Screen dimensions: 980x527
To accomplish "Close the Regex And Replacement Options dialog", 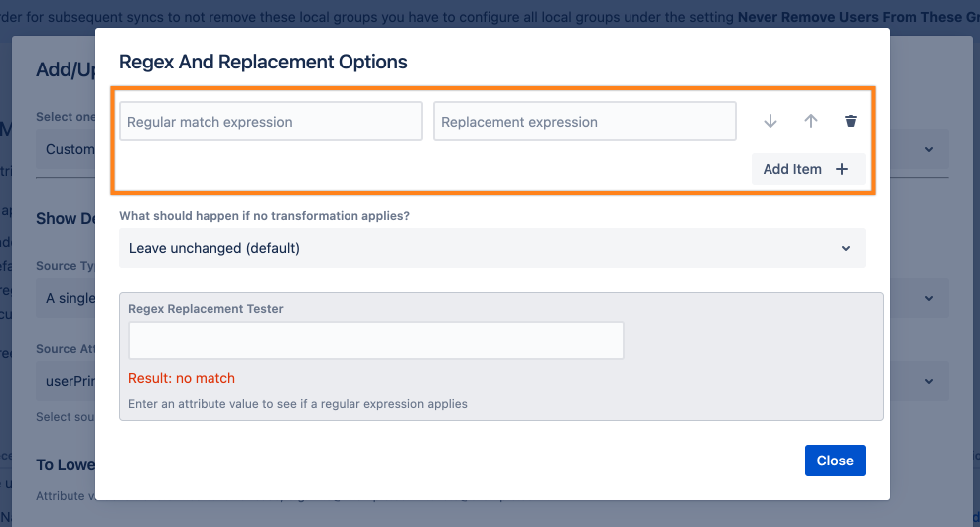I will point(835,461).
